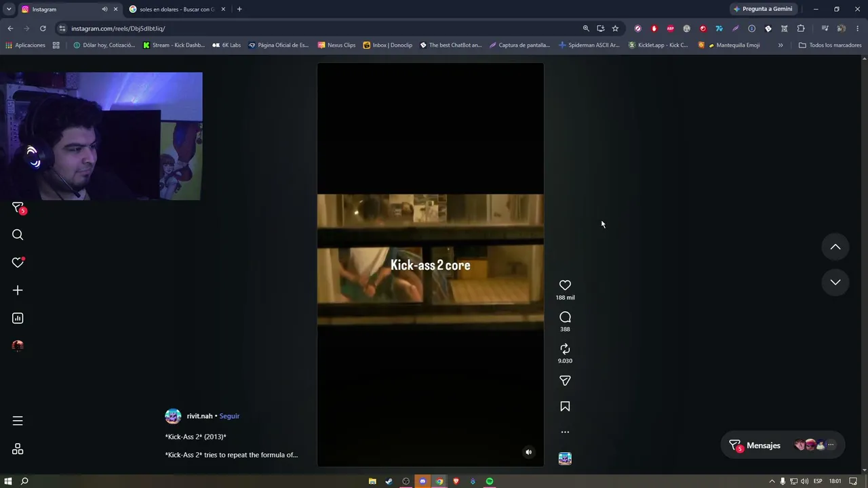The width and height of the screenshot is (868, 488).
Task: Click the rivit.nah profile picture
Action: tap(173, 416)
